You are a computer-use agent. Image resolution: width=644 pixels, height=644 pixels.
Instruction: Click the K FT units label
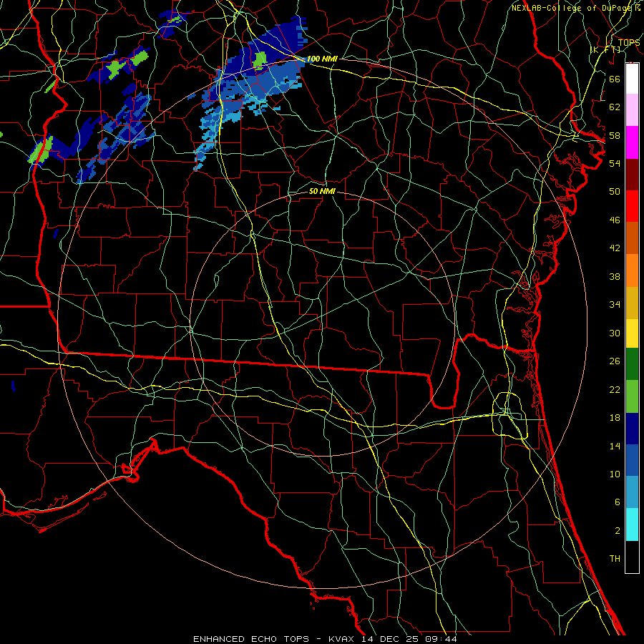click(x=605, y=49)
